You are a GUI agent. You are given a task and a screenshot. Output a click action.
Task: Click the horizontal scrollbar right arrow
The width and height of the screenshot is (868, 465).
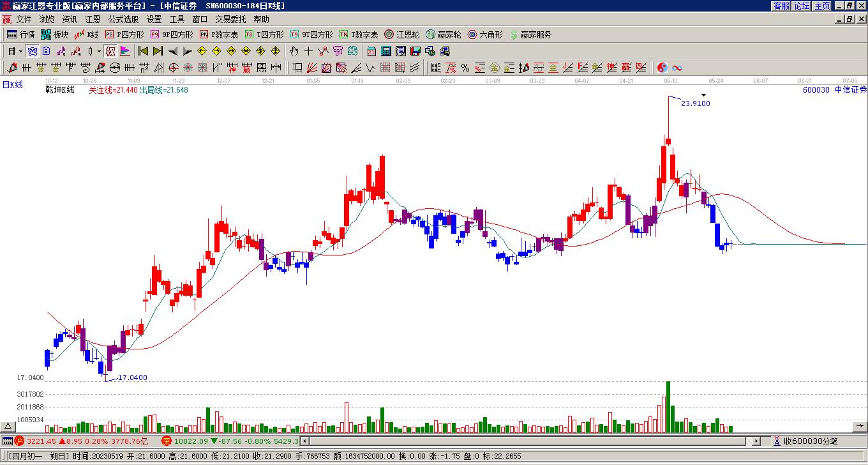[x=756, y=441]
